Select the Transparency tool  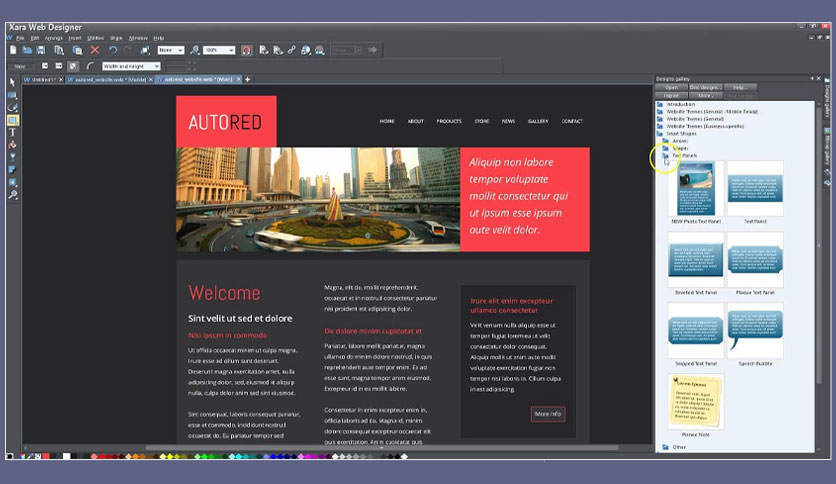pos(12,157)
